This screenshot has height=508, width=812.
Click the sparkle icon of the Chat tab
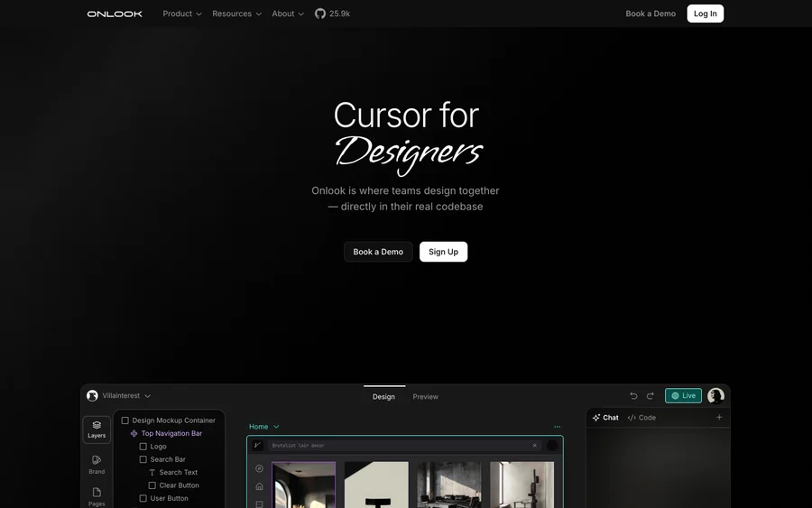pos(596,418)
